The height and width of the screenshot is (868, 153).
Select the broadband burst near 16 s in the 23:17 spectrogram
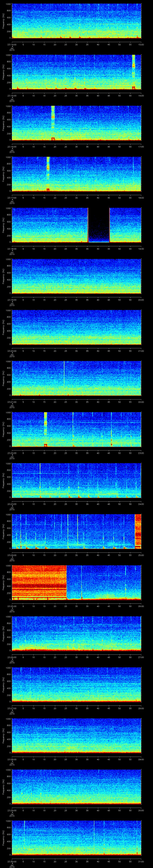tap(48, 174)
